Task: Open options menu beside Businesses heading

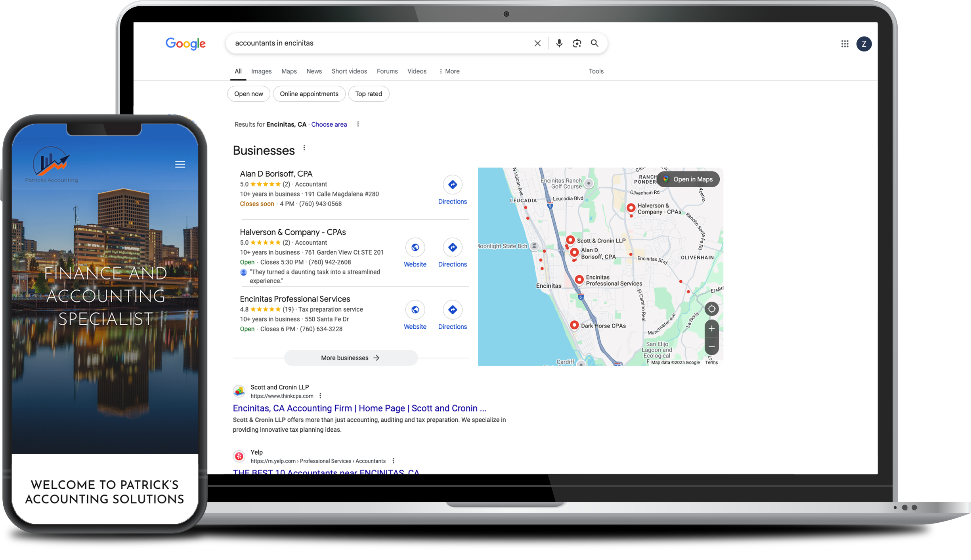Action: pyautogui.click(x=304, y=148)
